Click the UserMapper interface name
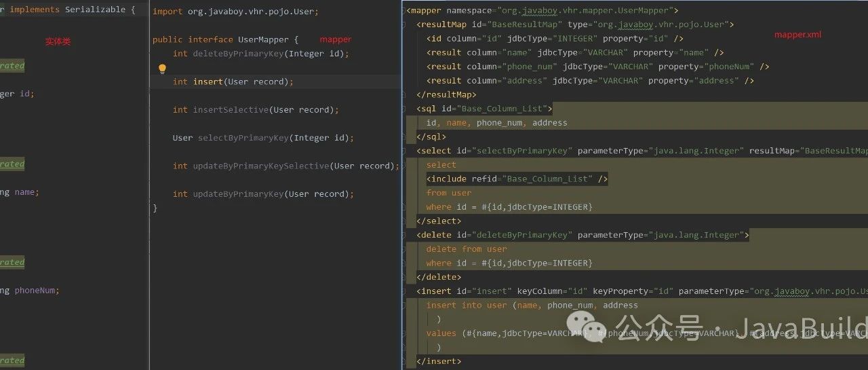 coord(264,40)
